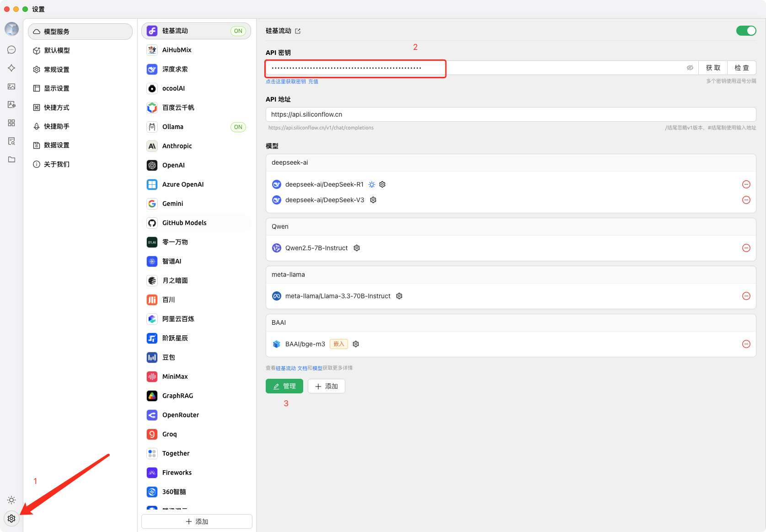Disable the 硅基流动 provider switch
The image size is (766, 532).
(746, 31)
